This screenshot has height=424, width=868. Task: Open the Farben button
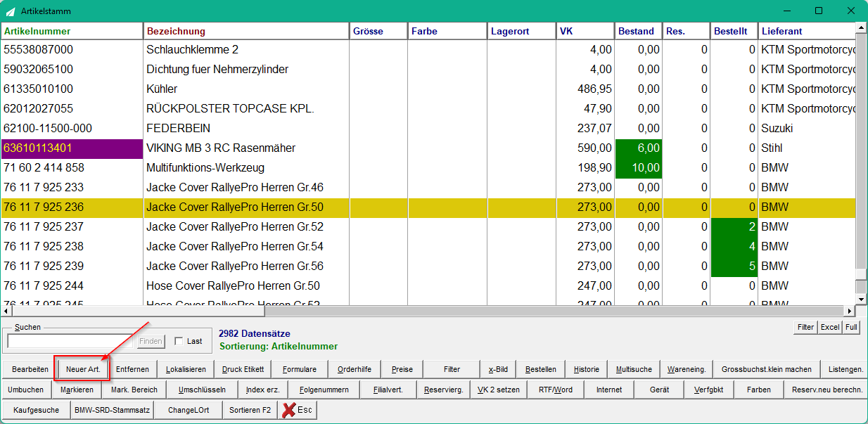[759, 390]
